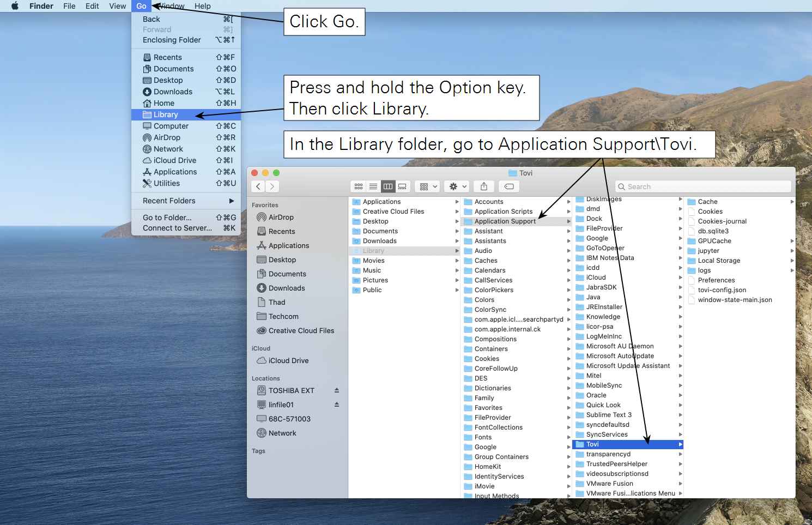Switch to column view
This screenshot has width=812, height=525.
click(388, 186)
